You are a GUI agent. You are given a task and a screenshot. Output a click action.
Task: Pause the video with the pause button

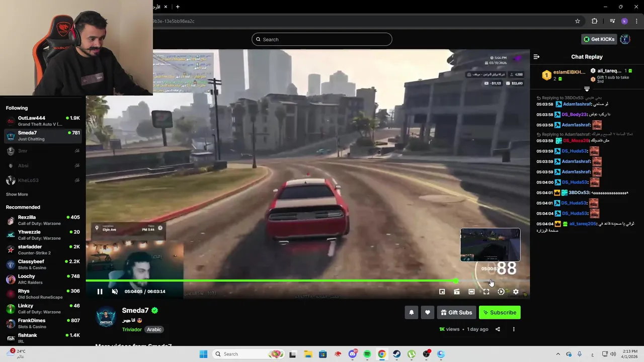click(100, 292)
